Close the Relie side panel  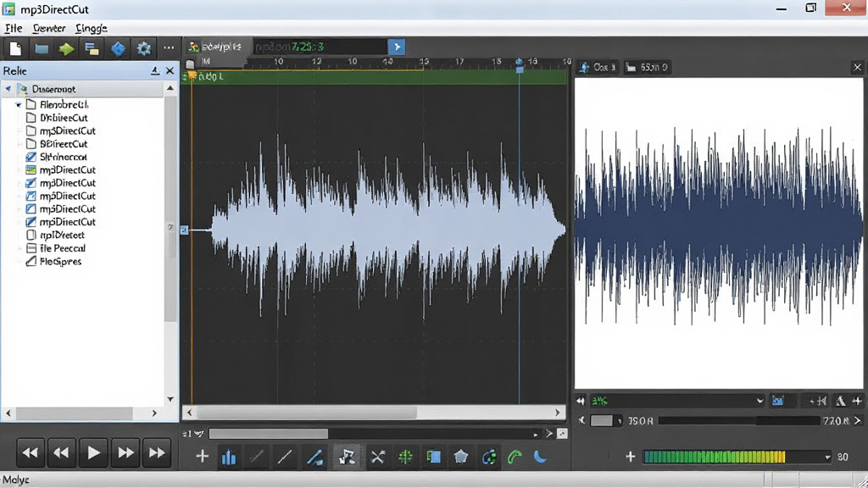(x=170, y=71)
